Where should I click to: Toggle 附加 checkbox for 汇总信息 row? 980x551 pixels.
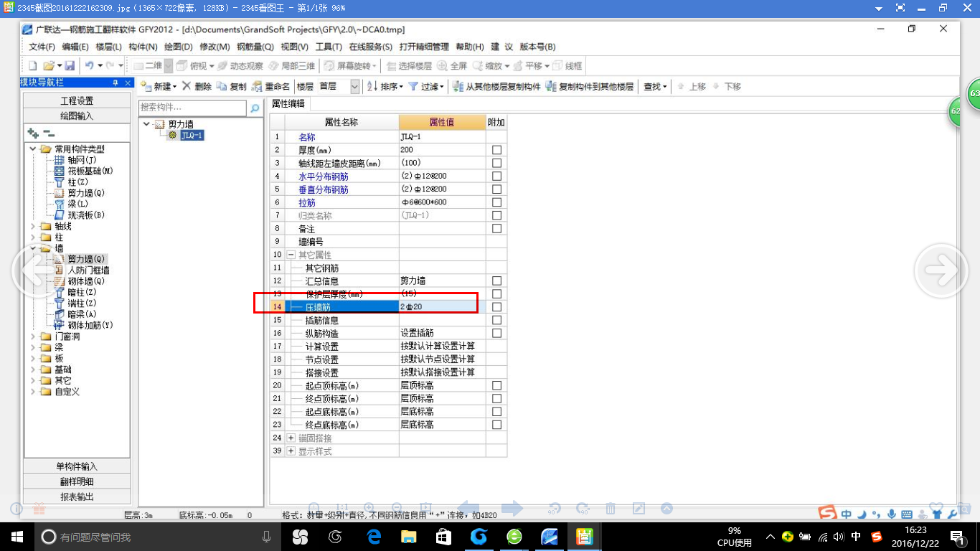click(x=496, y=281)
